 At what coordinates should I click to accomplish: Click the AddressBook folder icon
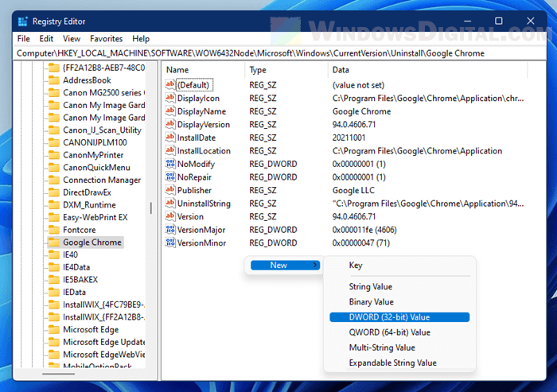pos(54,80)
